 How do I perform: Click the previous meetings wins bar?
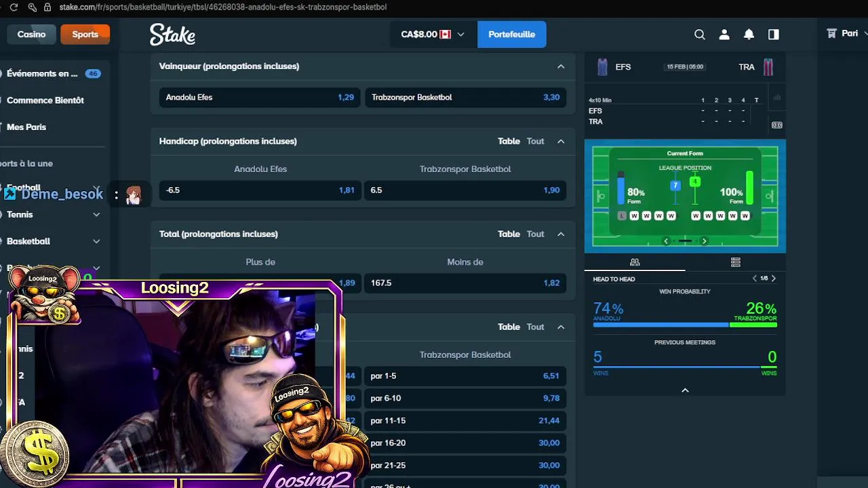point(685,367)
